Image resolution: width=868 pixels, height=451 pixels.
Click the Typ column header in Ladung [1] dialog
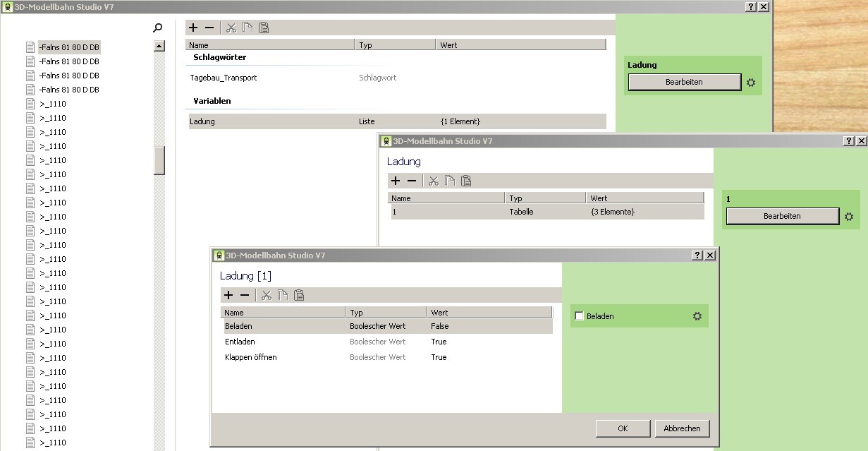[x=386, y=313]
